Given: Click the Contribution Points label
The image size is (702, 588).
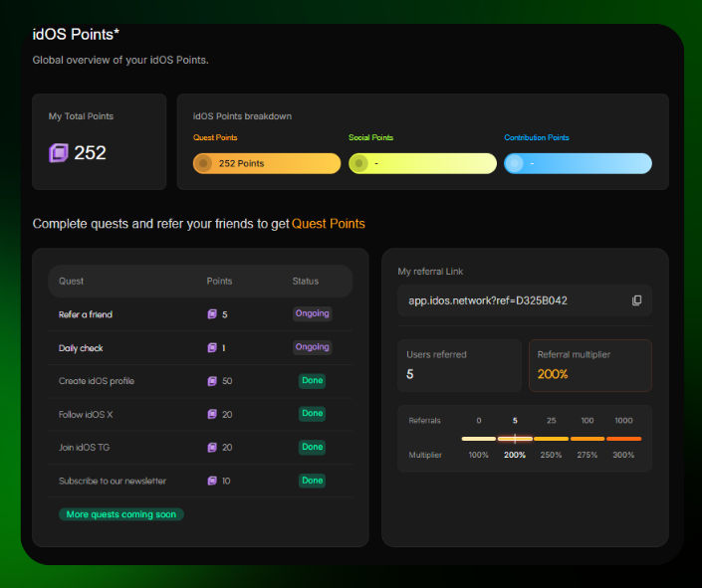Looking at the screenshot, I should coord(537,137).
